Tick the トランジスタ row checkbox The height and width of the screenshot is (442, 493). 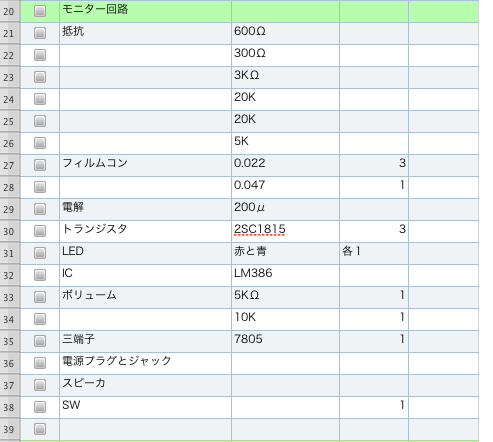click(40, 231)
